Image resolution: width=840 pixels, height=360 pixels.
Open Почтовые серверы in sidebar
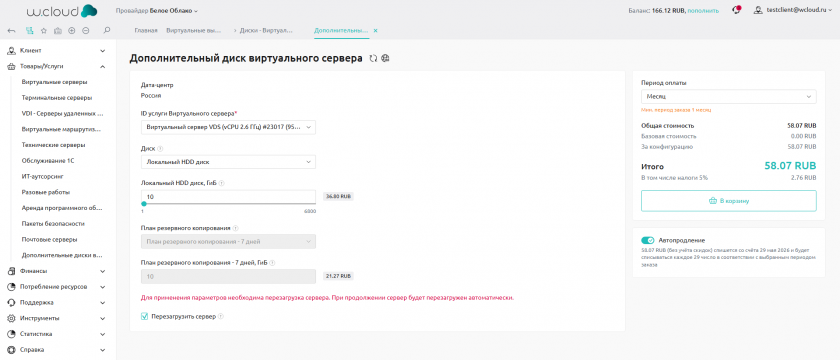(x=49, y=239)
